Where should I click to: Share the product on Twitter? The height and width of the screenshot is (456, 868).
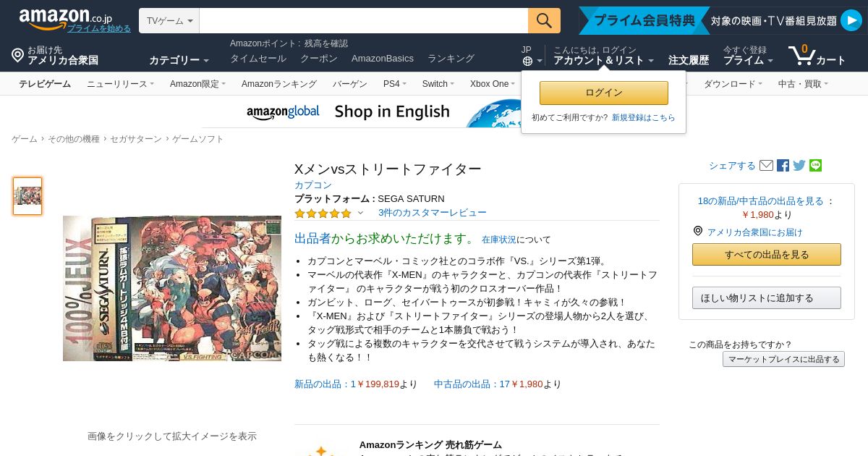click(x=799, y=166)
